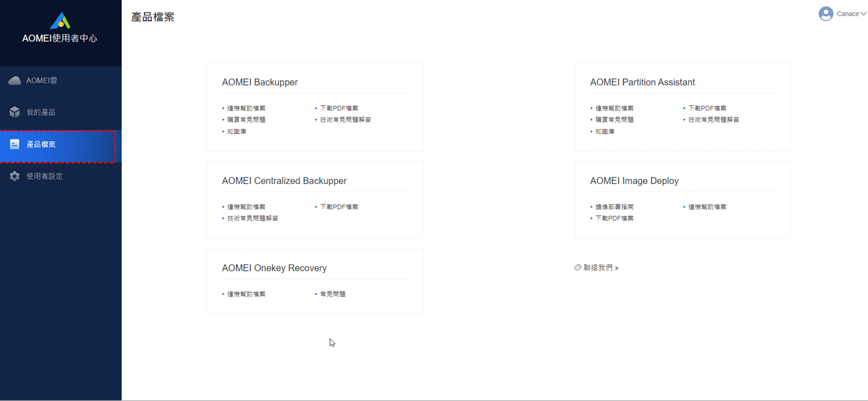Click the AOMEI雲 cloud icon
Viewport: 868px width, 401px height.
15,80
